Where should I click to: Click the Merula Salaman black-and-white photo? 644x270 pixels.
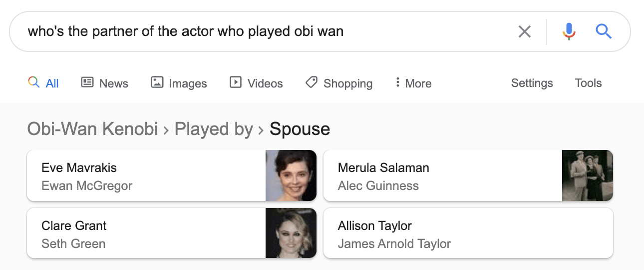coord(587,176)
